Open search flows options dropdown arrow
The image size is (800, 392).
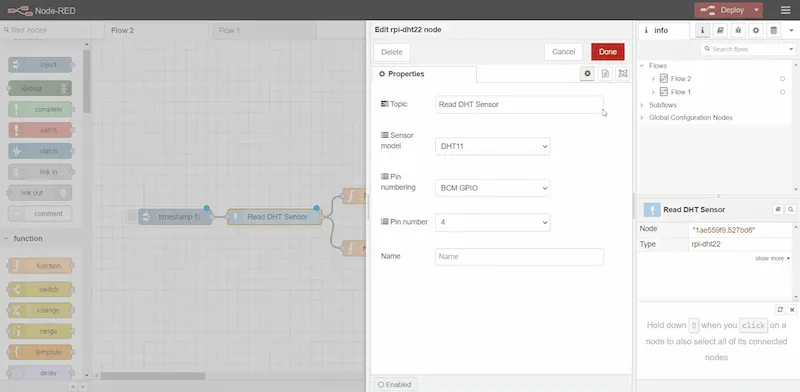(x=791, y=49)
